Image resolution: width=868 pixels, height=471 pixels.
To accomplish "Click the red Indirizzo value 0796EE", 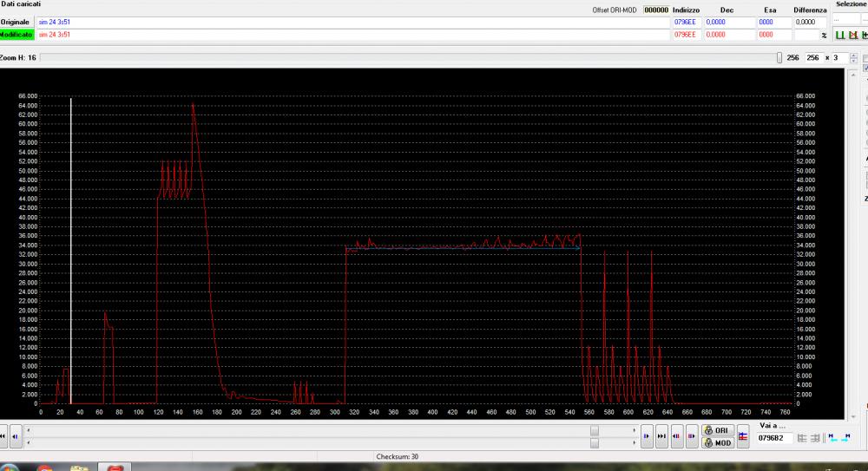I will point(687,35).
